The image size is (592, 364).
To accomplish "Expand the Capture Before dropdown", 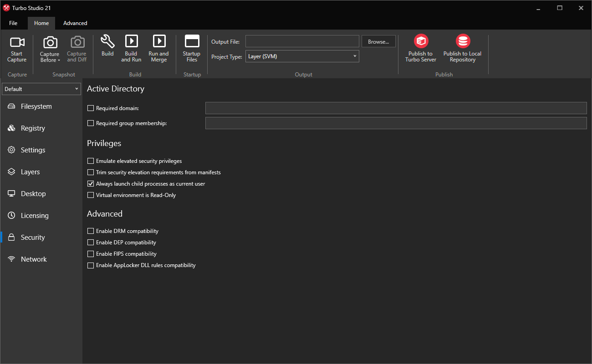I will 49,48.
